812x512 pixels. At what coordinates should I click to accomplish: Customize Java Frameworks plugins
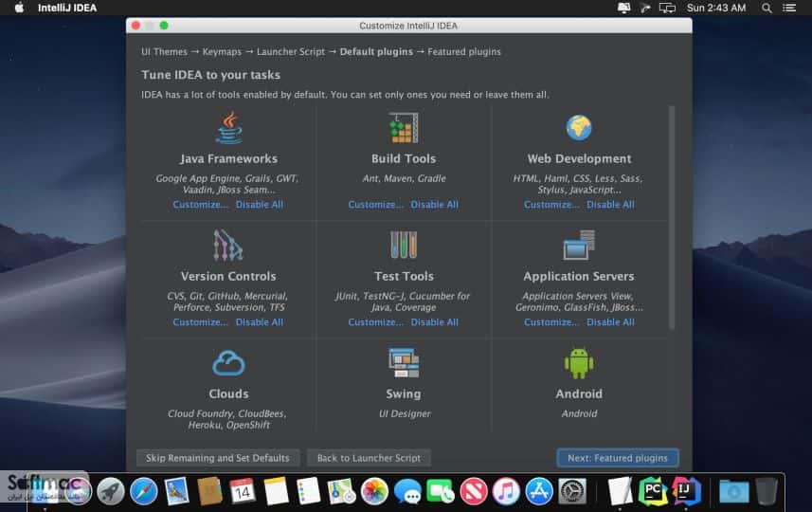click(x=200, y=204)
